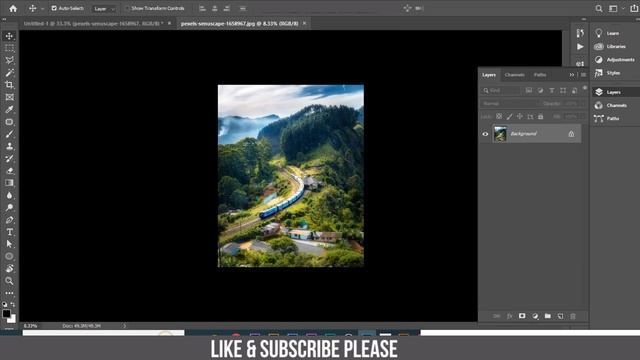Select the Blur tool
The width and height of the screenshot is (640, 360).
point(9,195)
